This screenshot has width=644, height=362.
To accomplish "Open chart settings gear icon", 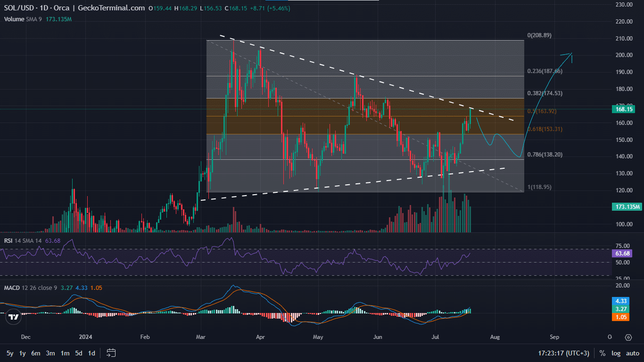I will click(x=628, y=337).
